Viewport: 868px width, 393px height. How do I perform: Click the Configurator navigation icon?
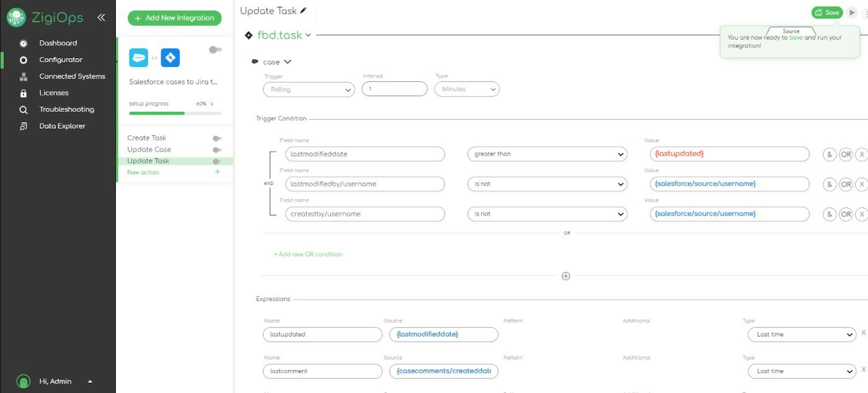coord(23,59)
